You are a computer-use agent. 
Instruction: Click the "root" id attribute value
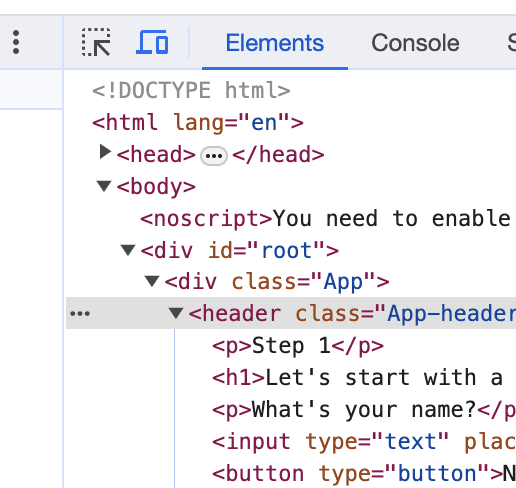(286, 250)
